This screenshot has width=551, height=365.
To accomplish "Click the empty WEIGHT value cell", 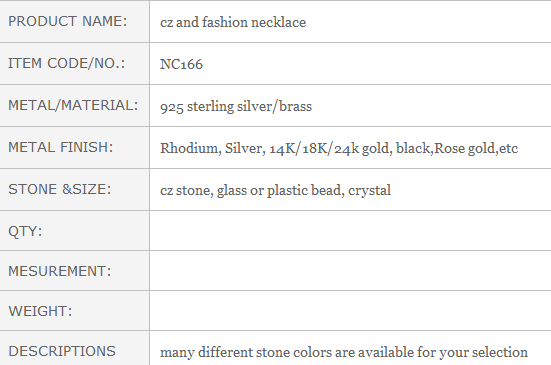I will click(x=350, y=311).
